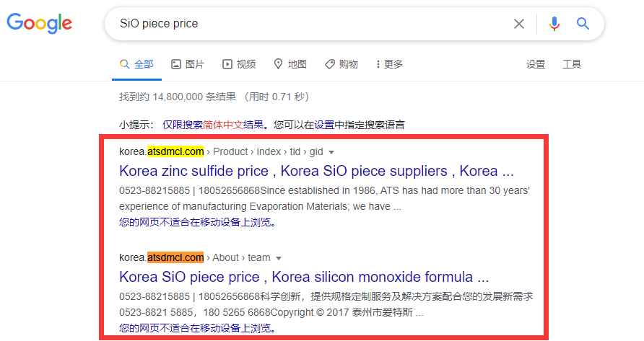This screenshot has width=644, height=341.
Task: Clear the search box with X icon
Action: tap(518, 24)
